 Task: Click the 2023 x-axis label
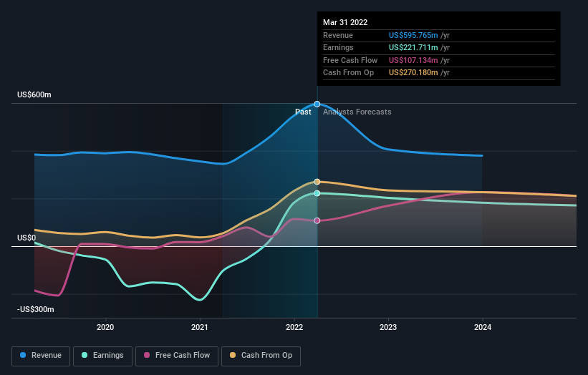pyautogui.click(x=388, y=328)
